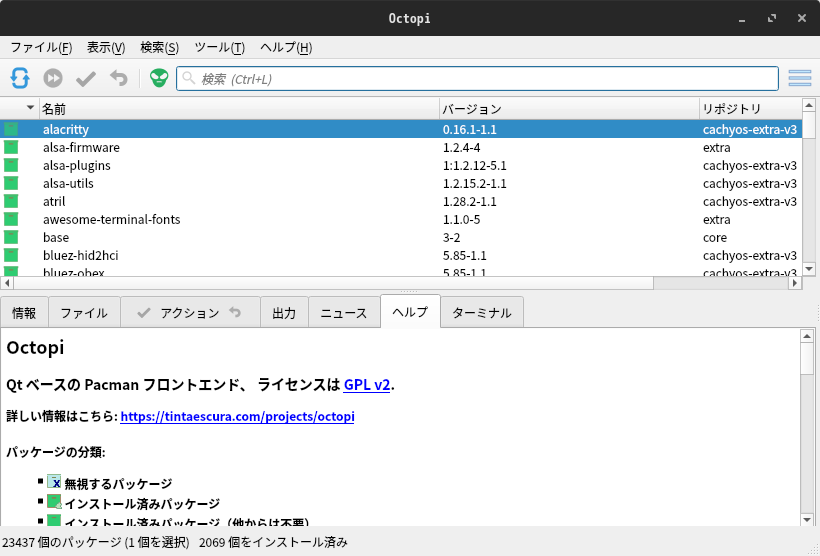Switch to the ニュース tab
The height and width of the screenshot is (556, 820).
coord(344,313)
